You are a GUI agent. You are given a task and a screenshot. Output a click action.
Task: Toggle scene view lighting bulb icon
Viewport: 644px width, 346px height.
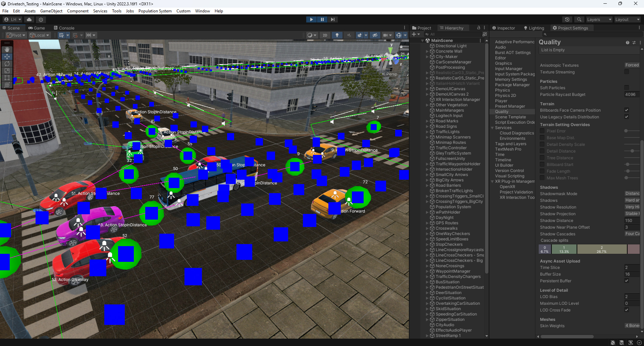(x=337, y=35)
